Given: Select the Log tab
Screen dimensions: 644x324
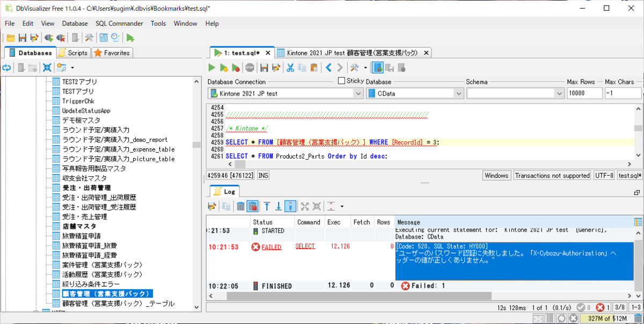Looking at the screenshot, I should 225,191.
